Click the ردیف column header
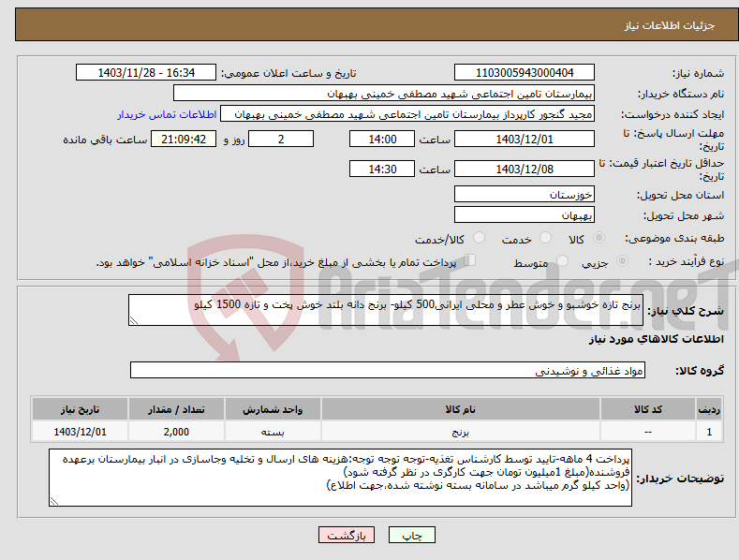The height and width of the screenshot is (560, 739). pos(709,409)
